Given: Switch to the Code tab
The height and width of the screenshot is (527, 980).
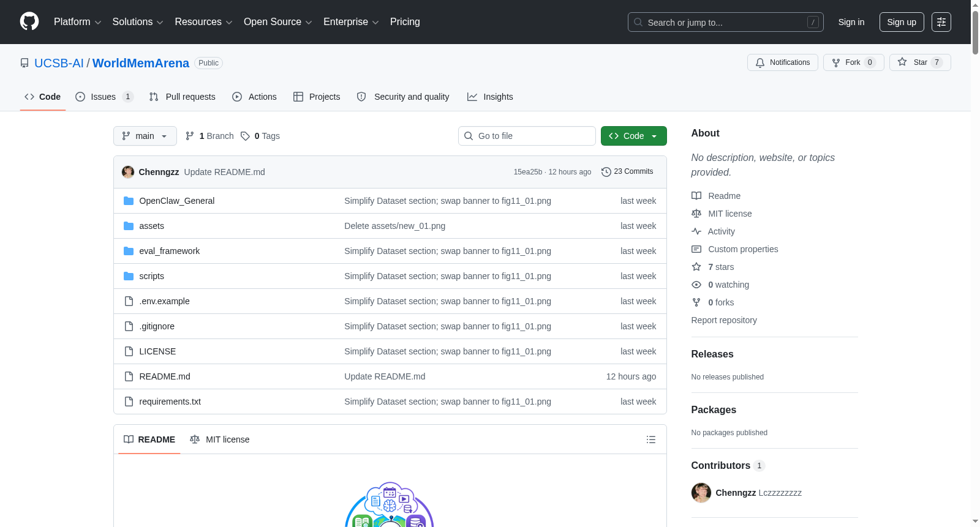Looking at the screenshot, I should (x=43, y=97).
